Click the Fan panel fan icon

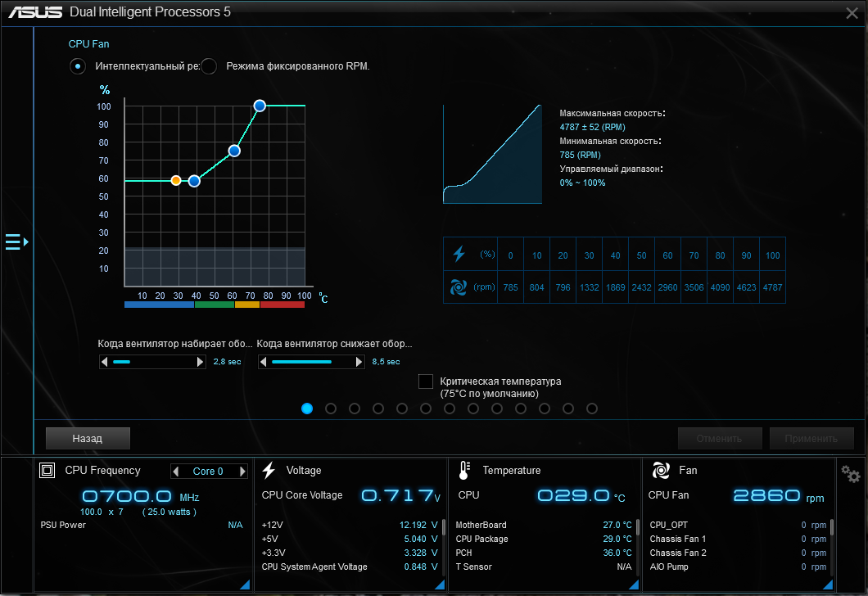point(661,471)
